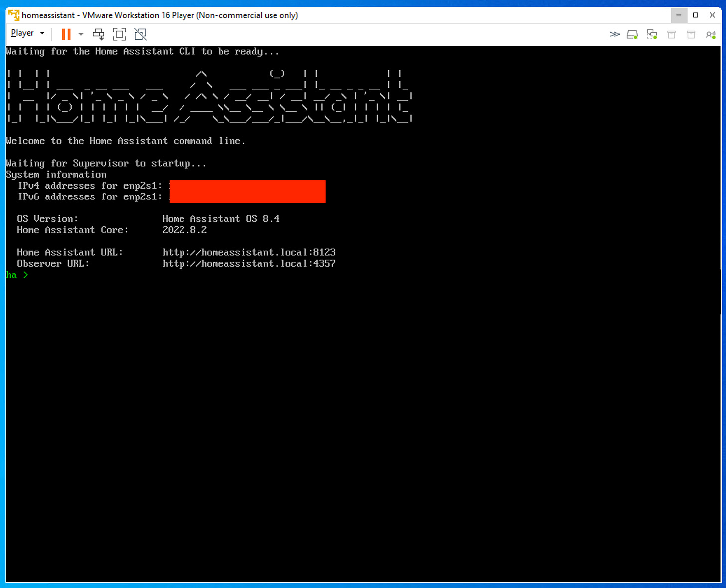726x588 pixels.
Task: Click the first greyed printer device icon
Action: point(671,34)
